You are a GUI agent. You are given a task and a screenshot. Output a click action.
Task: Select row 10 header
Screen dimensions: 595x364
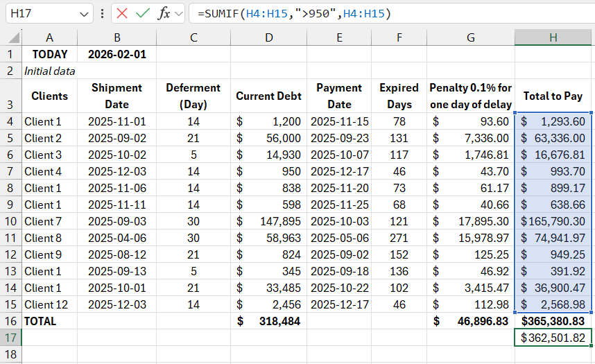point(10,221)
